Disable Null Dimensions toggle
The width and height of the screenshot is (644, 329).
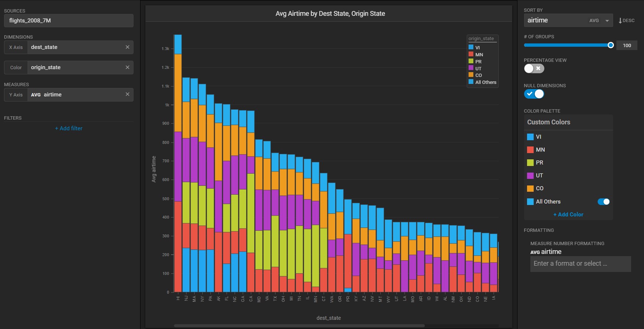click(x=534, y=94)
